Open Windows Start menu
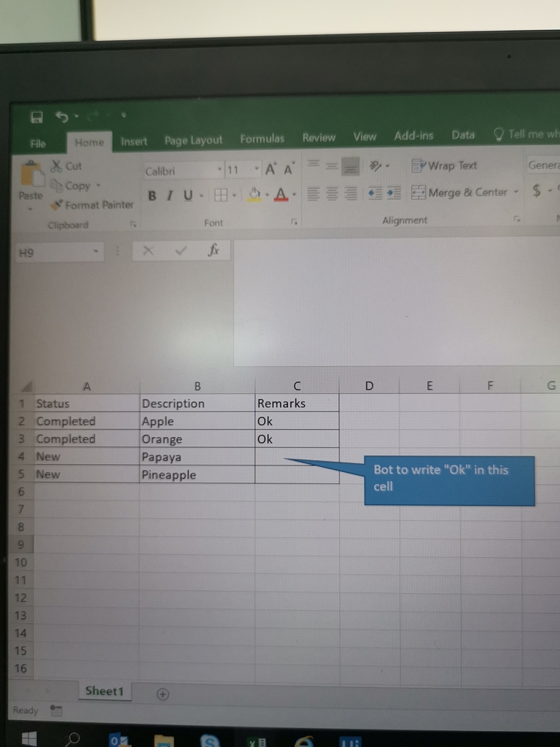 29,738
